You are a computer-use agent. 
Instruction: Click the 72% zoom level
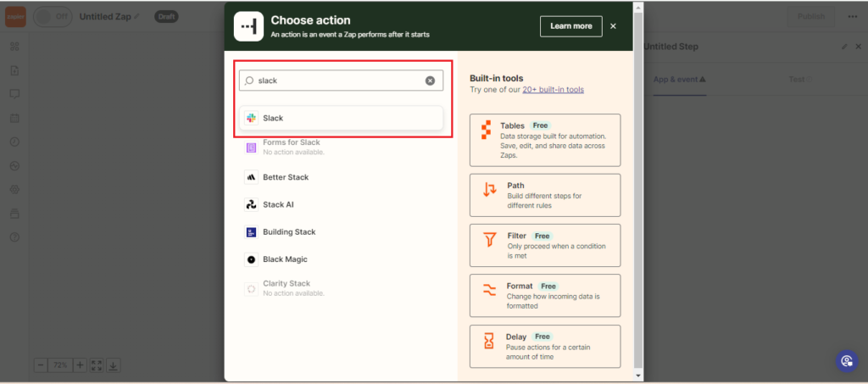(60, 365)
